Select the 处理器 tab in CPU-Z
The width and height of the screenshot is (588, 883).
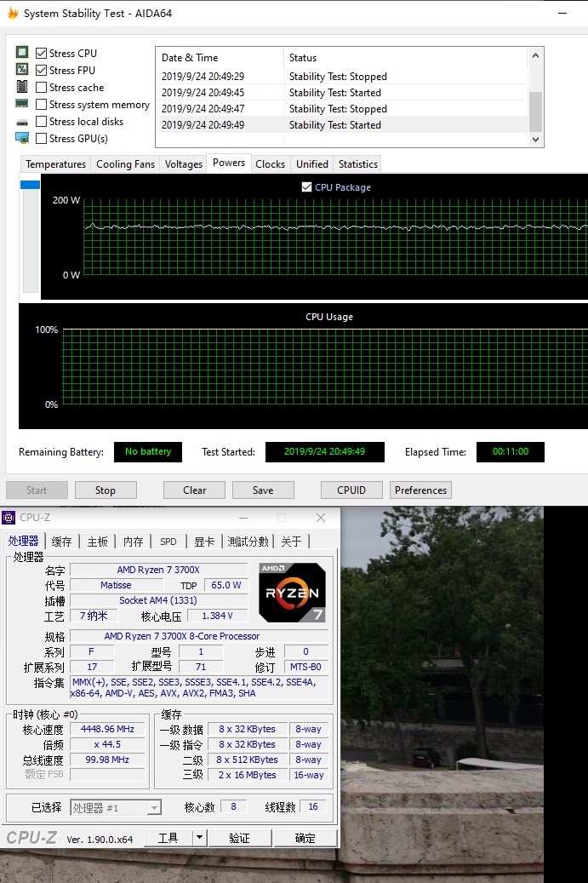click(23, 541)
